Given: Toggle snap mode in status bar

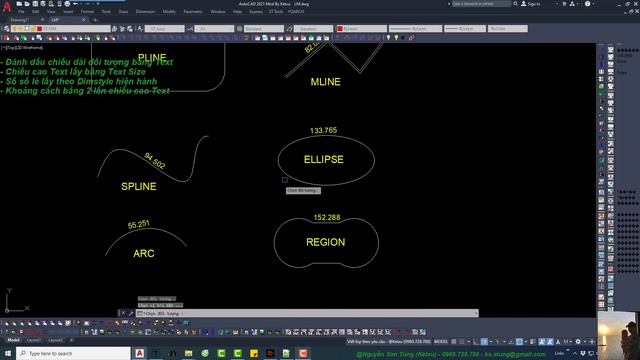Looking at the screenshot, I should click(462, 342).
